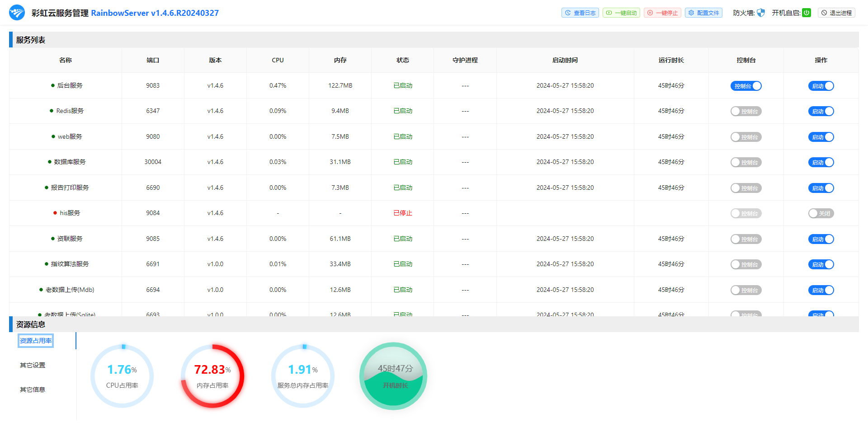Click the 控制台 column header
The width and height of the screenshot is (868, 427).
point(746,60)
